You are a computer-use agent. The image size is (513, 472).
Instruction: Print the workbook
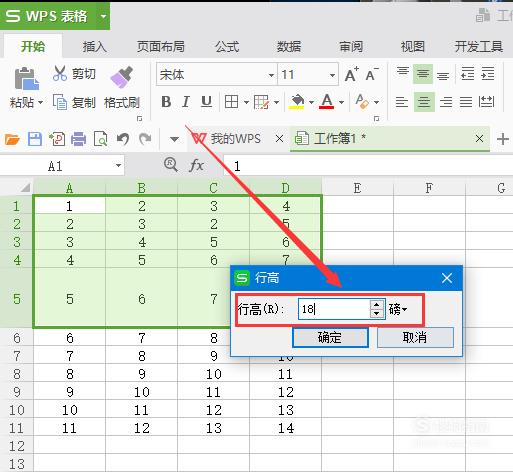click(79, 139)
